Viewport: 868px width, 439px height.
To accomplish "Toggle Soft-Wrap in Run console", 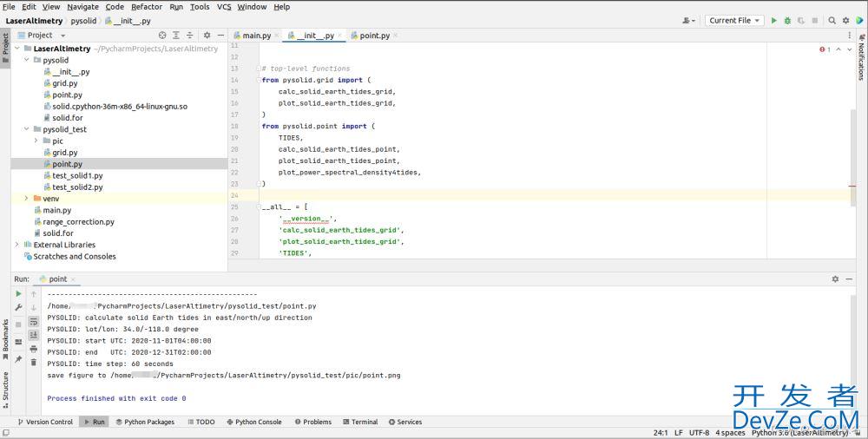I will (x=34, y=321).
